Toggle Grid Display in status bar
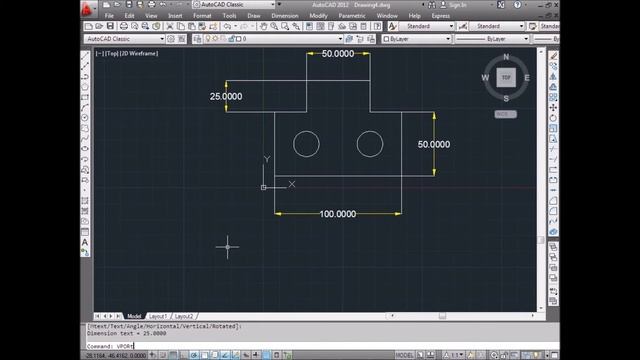 [x=173, y=355]
